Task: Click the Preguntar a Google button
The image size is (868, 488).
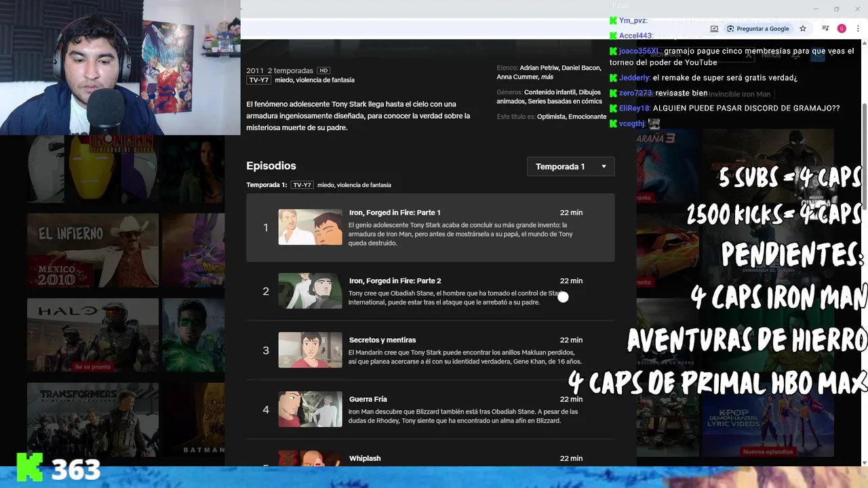Action: coord(758,28)
